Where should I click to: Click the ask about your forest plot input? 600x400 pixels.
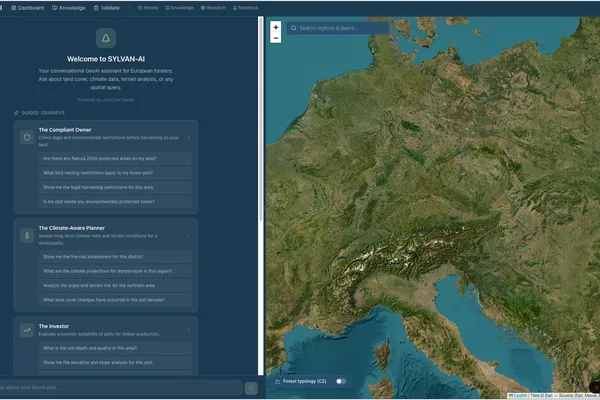click(x=120, y=387)
